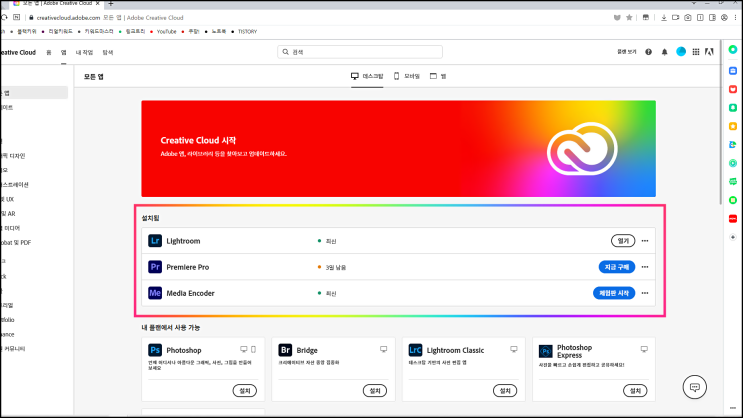Open the notifications bell icon
Screen dimensions: 743x418
[664, 52]
